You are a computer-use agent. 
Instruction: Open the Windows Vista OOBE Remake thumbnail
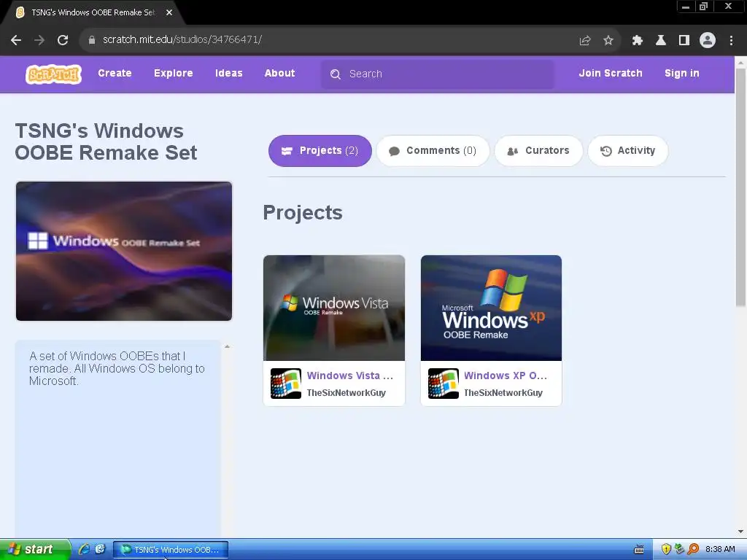click(x=334, y=308)
